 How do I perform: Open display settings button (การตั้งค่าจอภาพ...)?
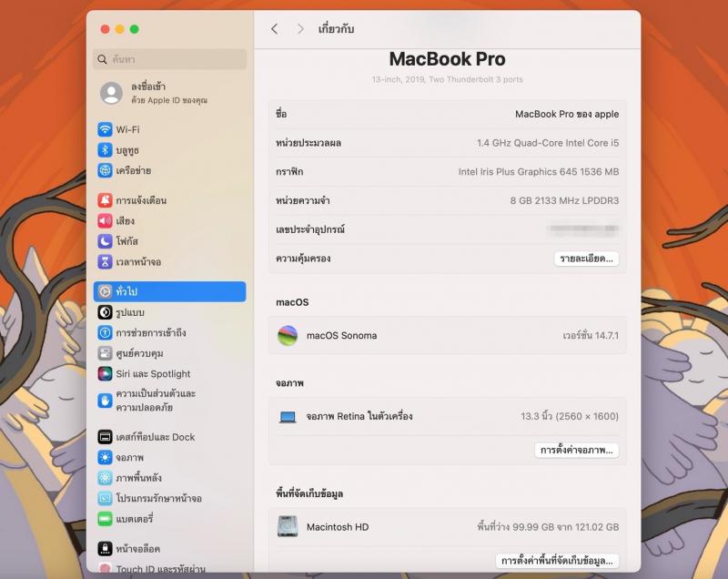click(577, 450)
